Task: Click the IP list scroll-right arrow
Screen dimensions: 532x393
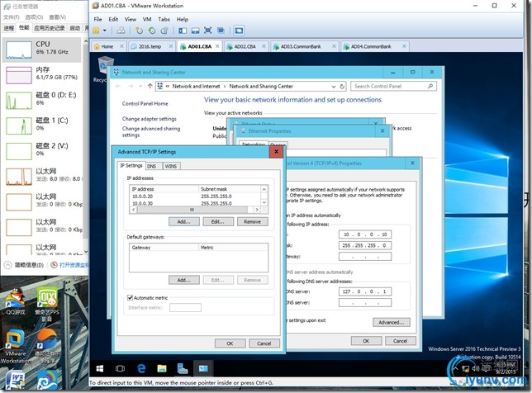Action: pyautogui.click(x=256, y=210)
